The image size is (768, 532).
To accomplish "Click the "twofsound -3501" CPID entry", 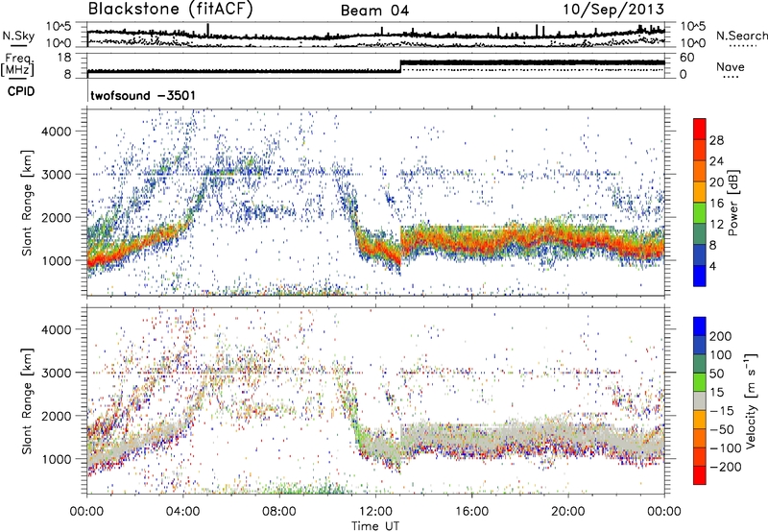I will click(x=143, y=95).
